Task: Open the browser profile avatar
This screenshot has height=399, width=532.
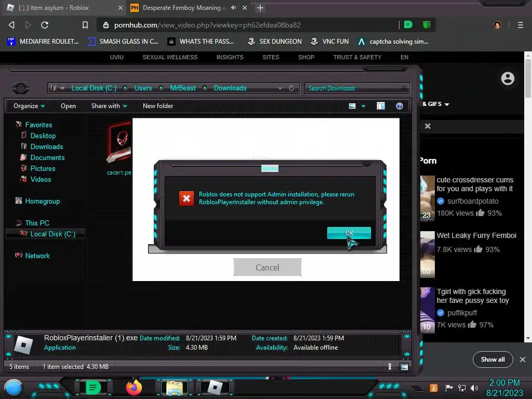Action: 497,25
